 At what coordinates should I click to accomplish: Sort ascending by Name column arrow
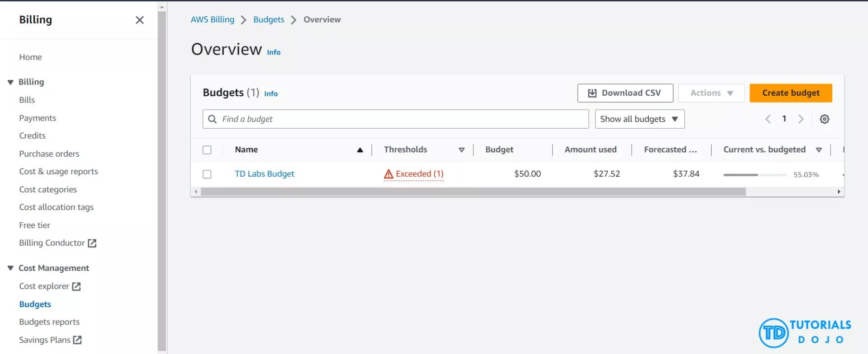click(x=360, y=150)
